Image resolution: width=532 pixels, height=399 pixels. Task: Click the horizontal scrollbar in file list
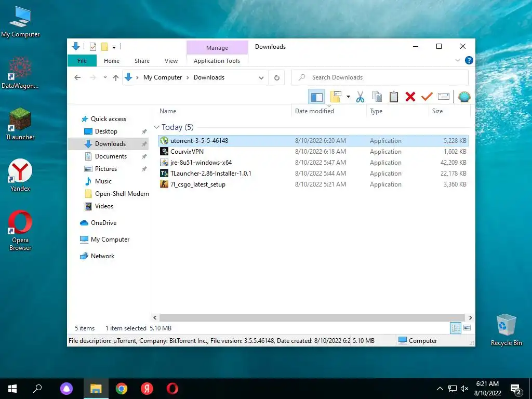[312, 317]
